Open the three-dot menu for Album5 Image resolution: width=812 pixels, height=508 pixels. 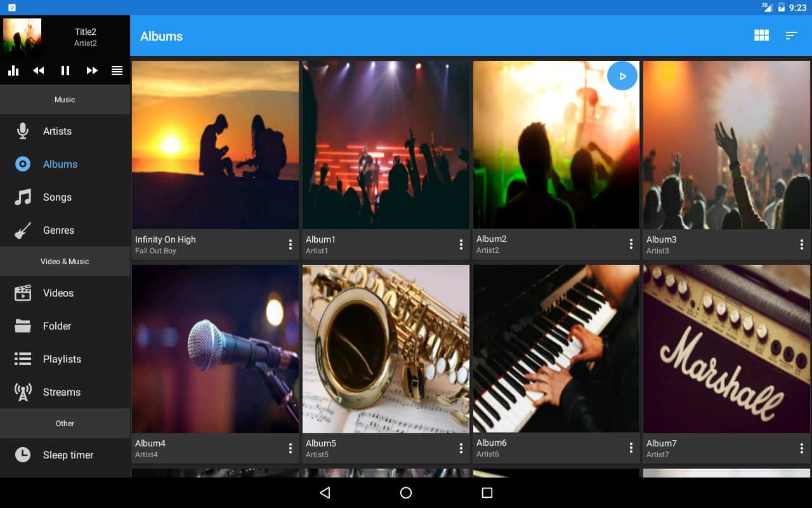[461, 448]
